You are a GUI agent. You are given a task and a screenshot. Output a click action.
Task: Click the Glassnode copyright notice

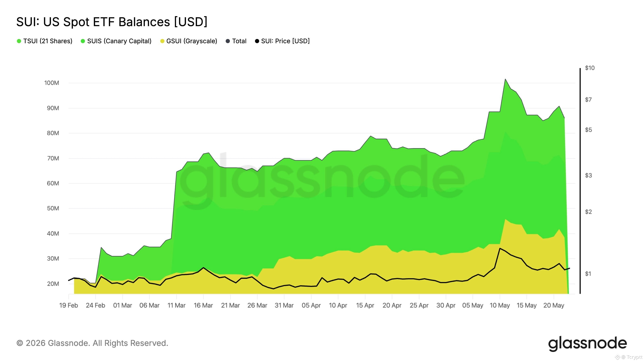click(92, 343)
